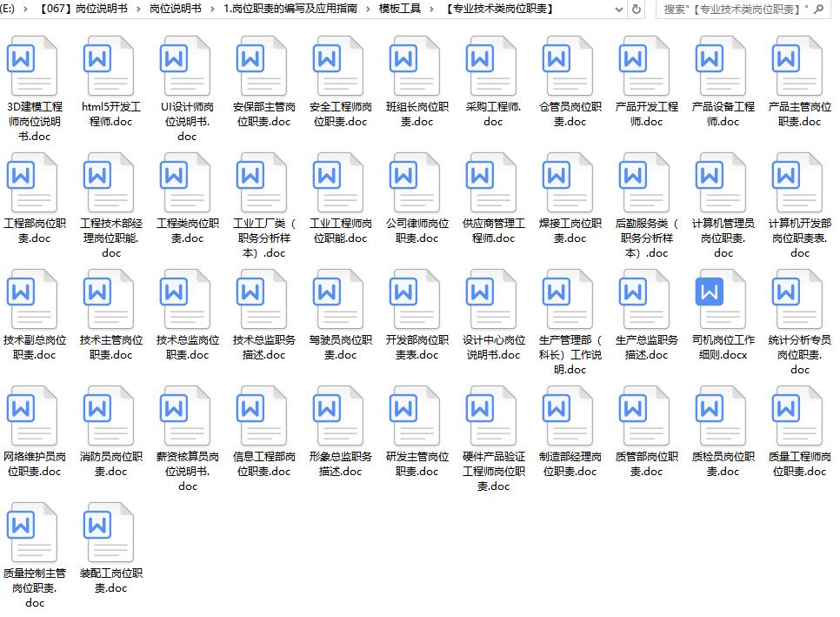Select the 班组长岗位职责.doc icon
Screen dimensions: 840x617
415,65
